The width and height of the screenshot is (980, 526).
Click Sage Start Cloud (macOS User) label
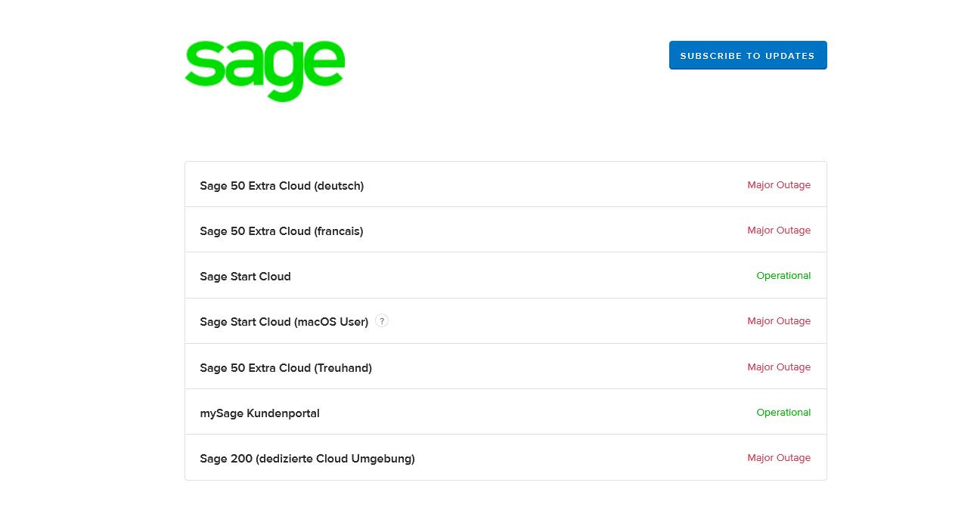[x=284, y=322]
